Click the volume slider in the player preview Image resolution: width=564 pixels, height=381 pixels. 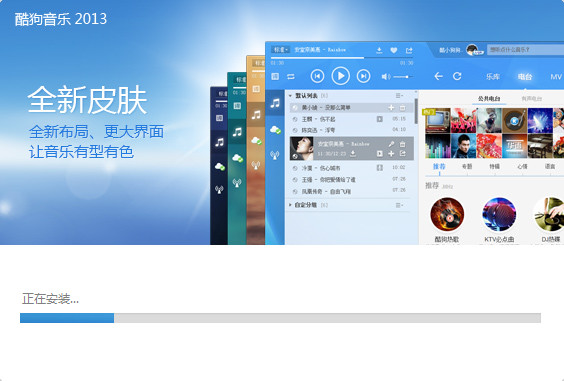402,77
